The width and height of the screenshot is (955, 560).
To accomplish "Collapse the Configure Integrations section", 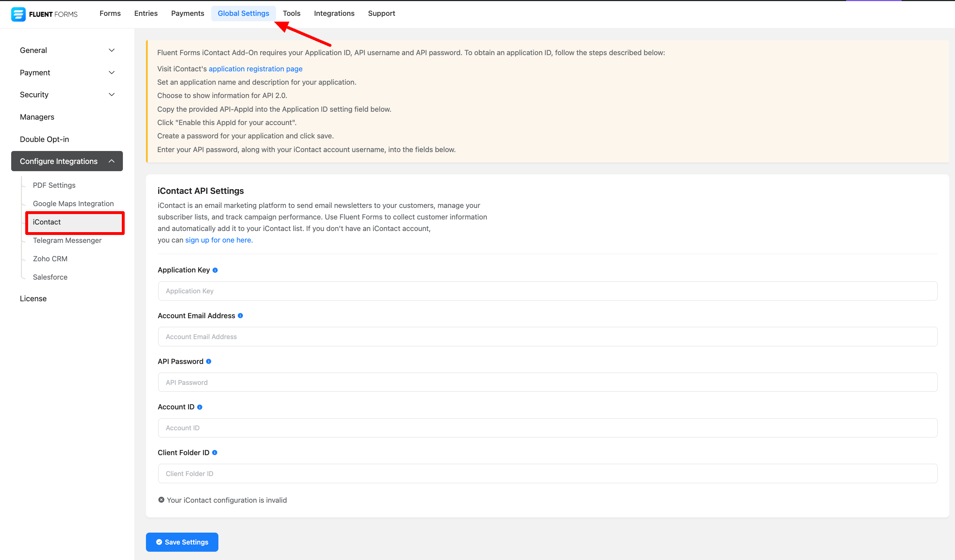I will pos(111,161).
